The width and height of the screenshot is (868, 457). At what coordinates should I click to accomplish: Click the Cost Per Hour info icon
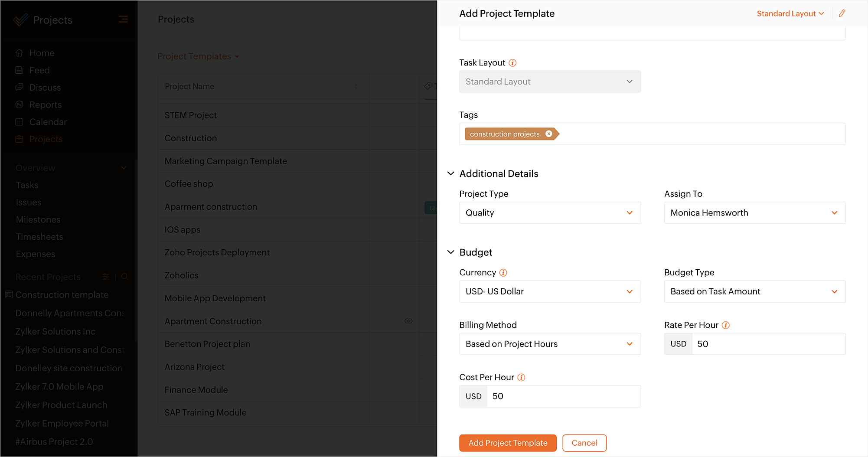click(522, 378)
